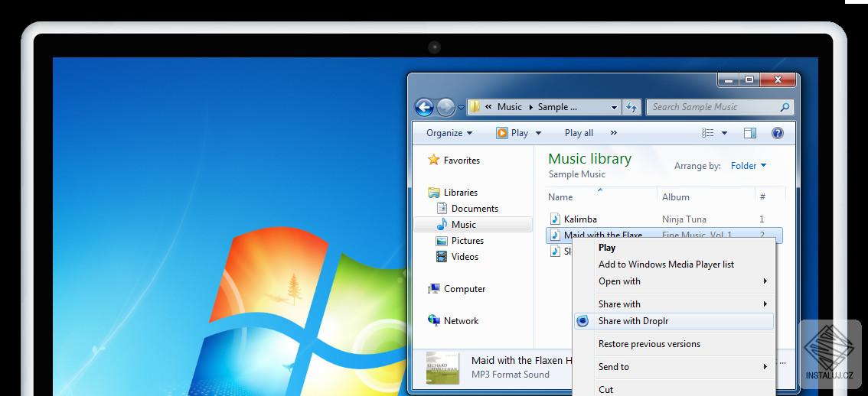Click the Pictures library icon

click(441, 241)
